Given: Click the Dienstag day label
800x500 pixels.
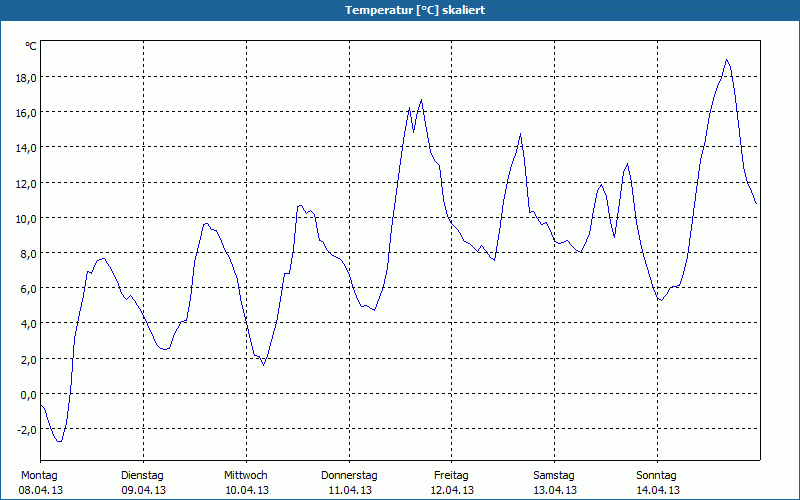Looking at the screenshot, I should (x=142, y=476).
